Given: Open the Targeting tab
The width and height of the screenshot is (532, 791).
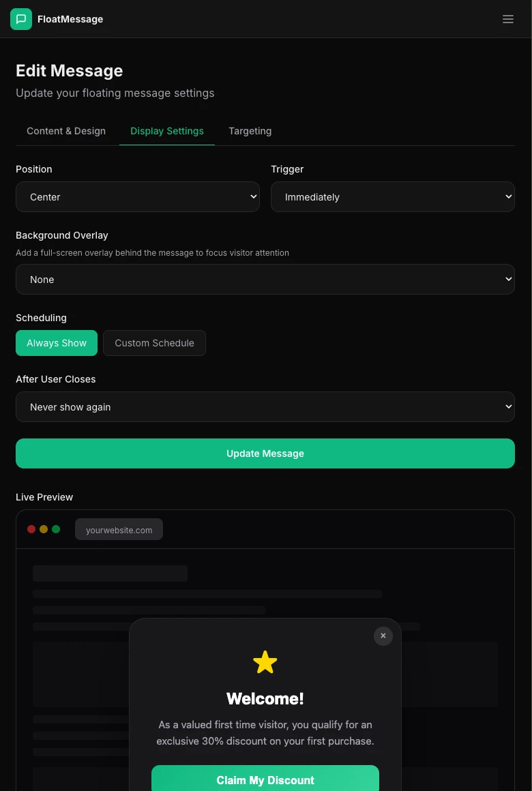Looking at the screenshot, I should tap(250, 131).
